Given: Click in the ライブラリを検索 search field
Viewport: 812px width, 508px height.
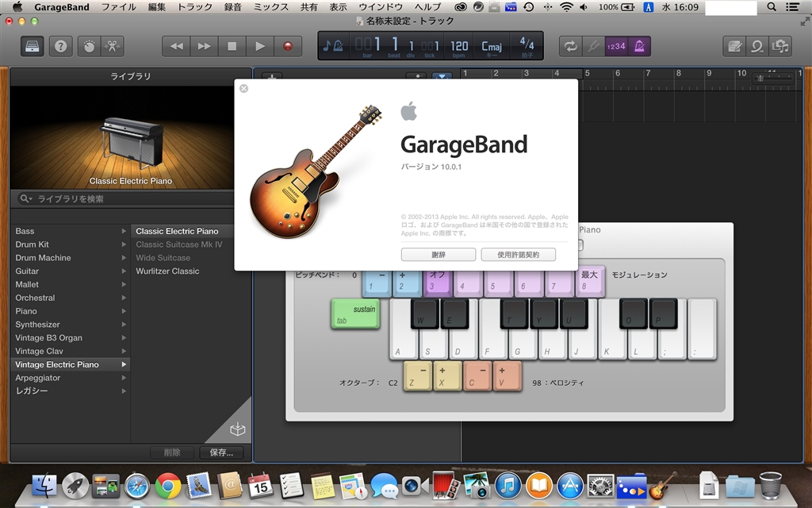Looking at the screenshot, I should [127, 198].
